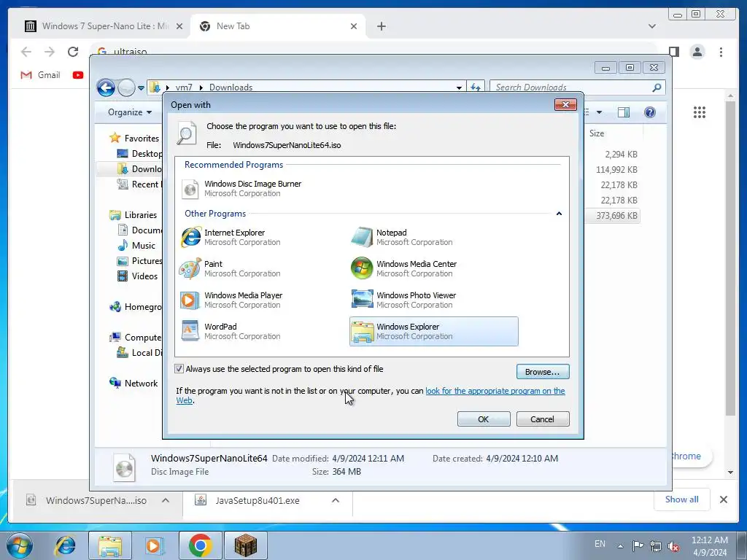Click the Browse... button
The image size is (747, 560).
pyautogui.click(x=543, y=372)
